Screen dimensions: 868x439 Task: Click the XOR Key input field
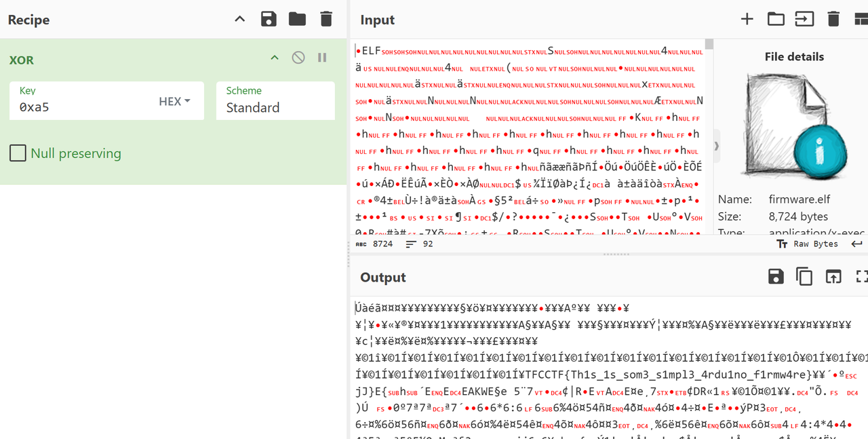(81, 107)
